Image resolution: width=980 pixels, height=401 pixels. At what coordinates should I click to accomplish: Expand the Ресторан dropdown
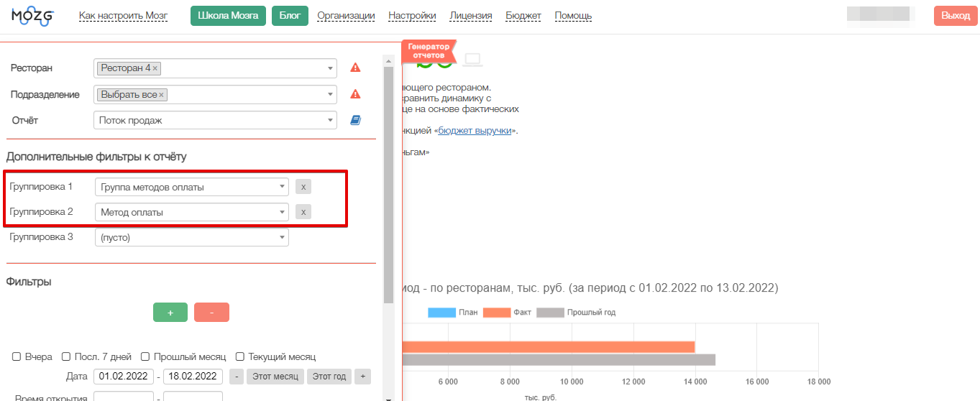point(331,68)
